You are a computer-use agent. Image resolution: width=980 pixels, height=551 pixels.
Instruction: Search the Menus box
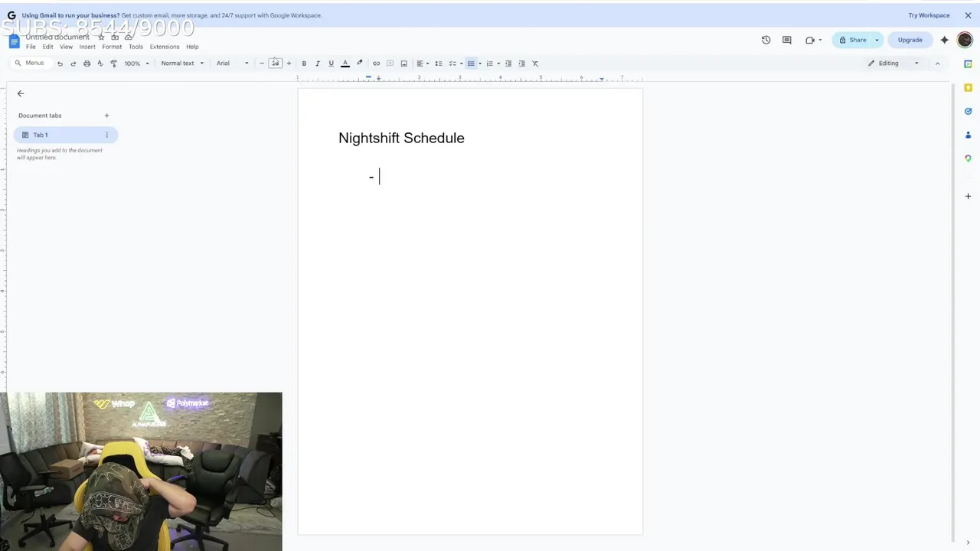[30, 63]
